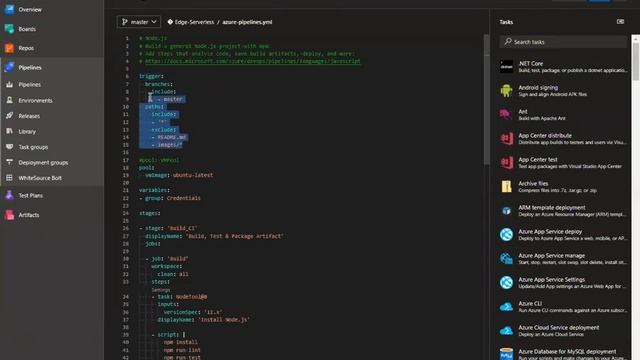Open the master branch dropdown
The image size is (640, 360).
(139, 22)
